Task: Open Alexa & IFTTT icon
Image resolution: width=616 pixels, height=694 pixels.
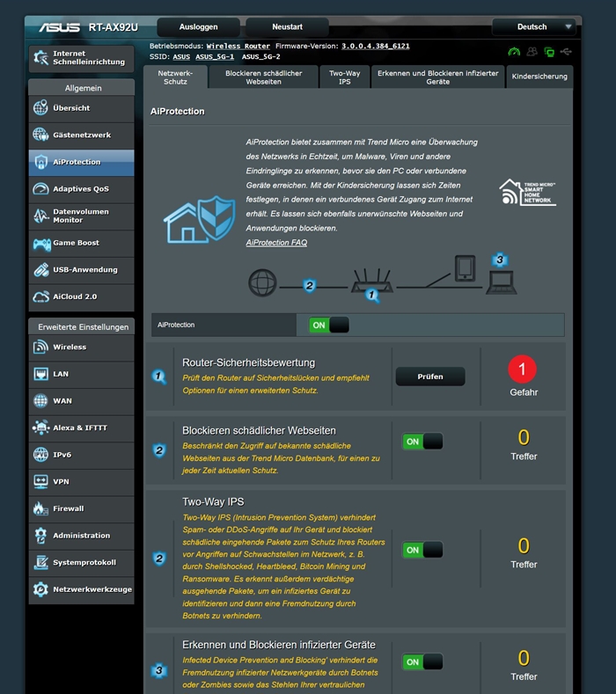Action: point(40,427)
